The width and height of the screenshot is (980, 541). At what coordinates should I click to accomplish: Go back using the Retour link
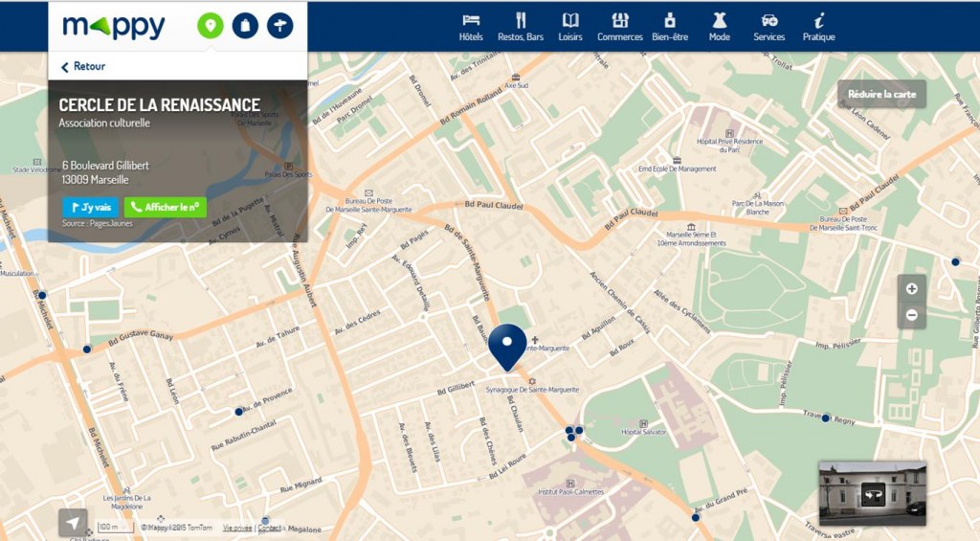pos(83,66)
